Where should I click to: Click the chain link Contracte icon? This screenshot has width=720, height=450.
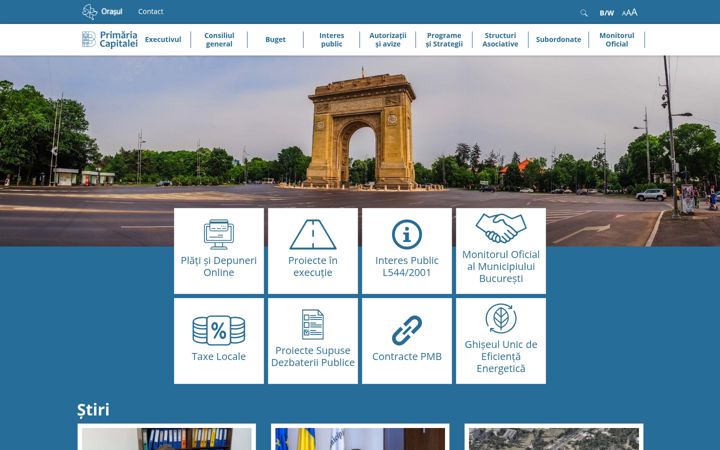point(407,330)
